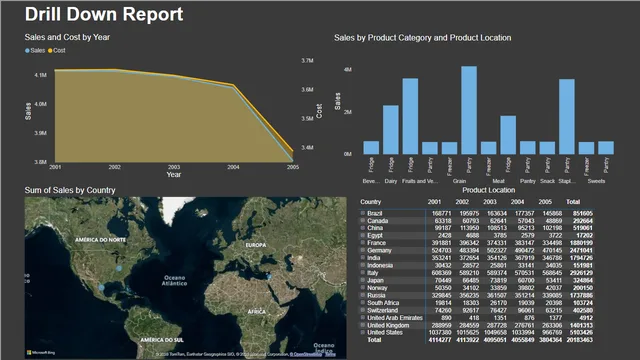Screen dimensions: 640x360
Task: Expand the Brazil row in matrix
Action: (x=362, y=213)
